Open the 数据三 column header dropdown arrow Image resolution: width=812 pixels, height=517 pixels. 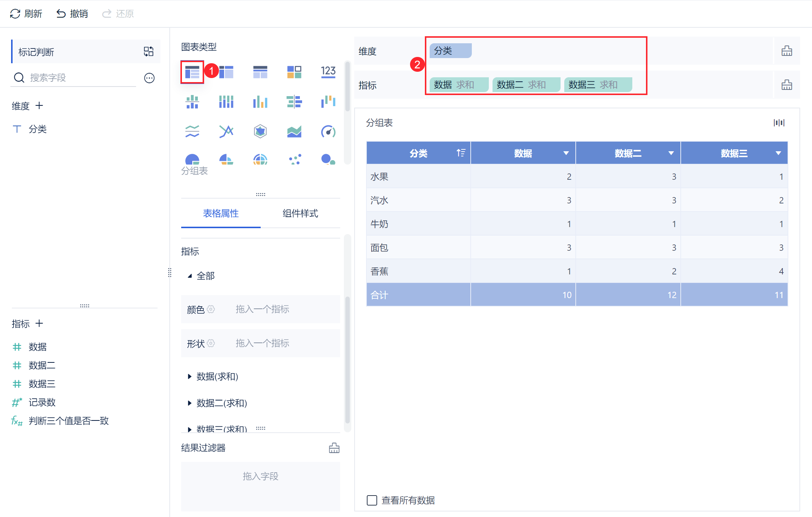coord(778,153)
